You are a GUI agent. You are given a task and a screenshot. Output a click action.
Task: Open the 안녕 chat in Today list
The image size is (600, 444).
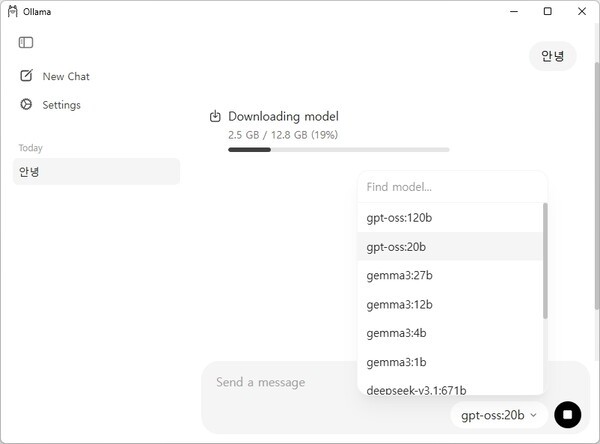(x=96, y=172)
